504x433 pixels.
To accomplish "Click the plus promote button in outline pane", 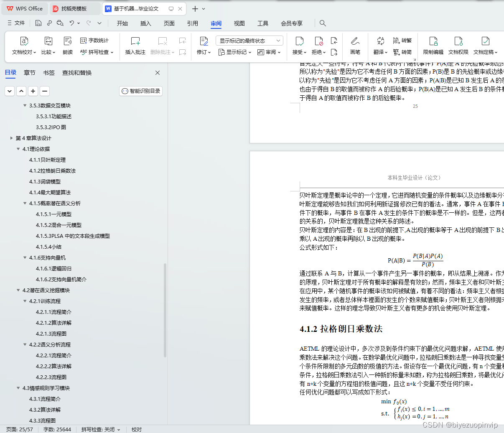I will (33, 91).
